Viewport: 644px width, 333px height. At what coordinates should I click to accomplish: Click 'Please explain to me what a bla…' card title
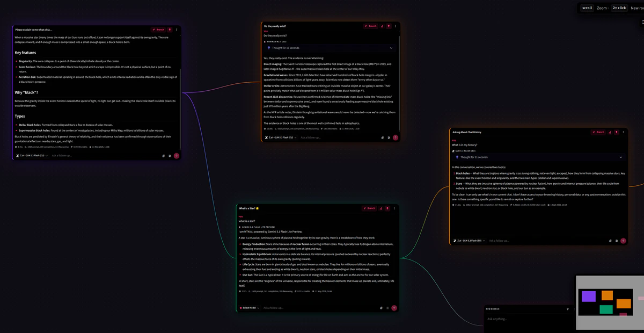coord(34,30)
